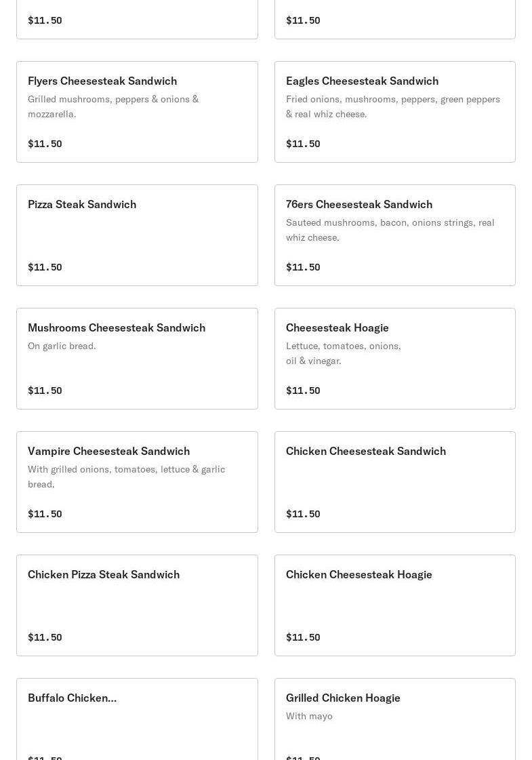This screenshot has width=532, height=760.
Task: Open Vampire Cheesesteak Sandwich item
Action: (x=108, y=451)
